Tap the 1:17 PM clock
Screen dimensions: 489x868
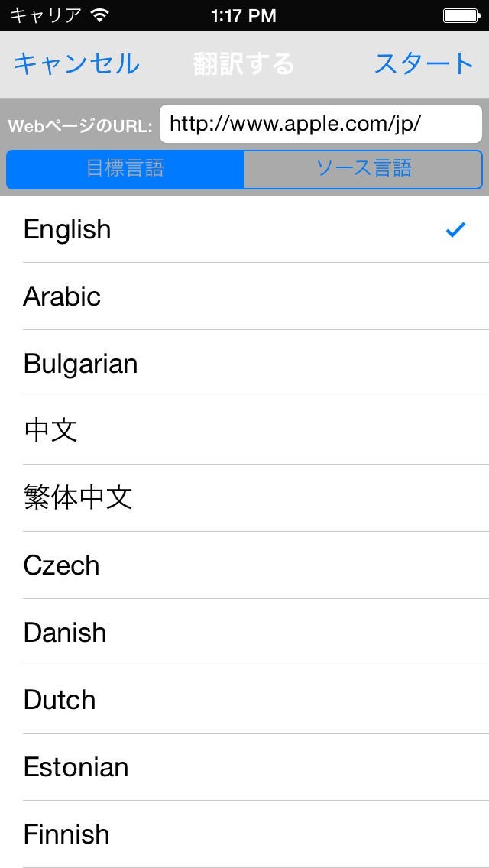pos(243,15)
